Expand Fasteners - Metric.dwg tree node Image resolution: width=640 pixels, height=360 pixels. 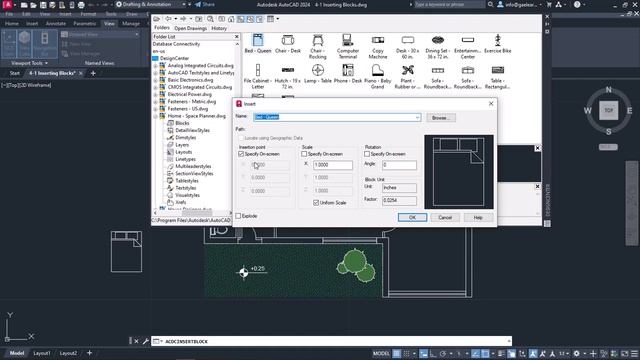coord(156,102)
